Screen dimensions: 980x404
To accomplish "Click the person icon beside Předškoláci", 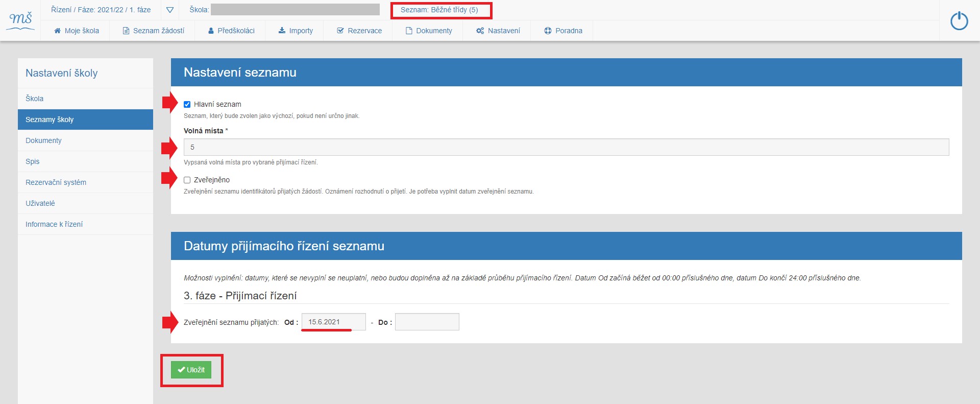I will (x=211, y=31).
